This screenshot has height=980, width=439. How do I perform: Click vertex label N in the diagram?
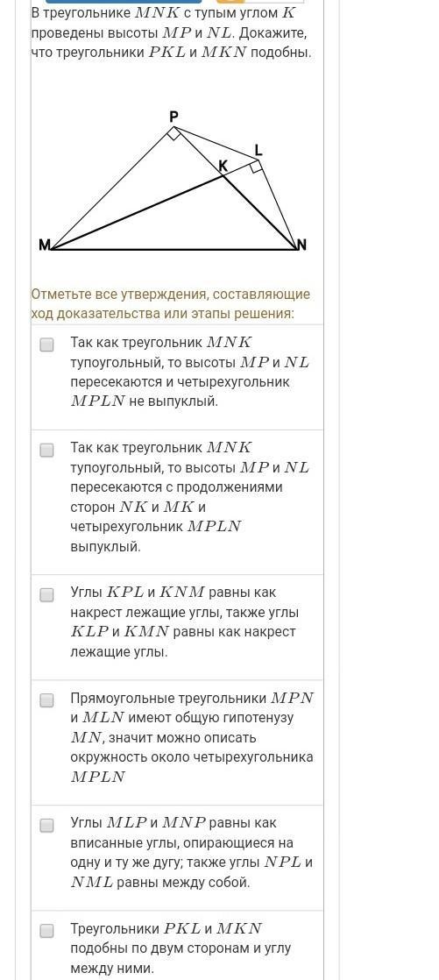(302, 245)
